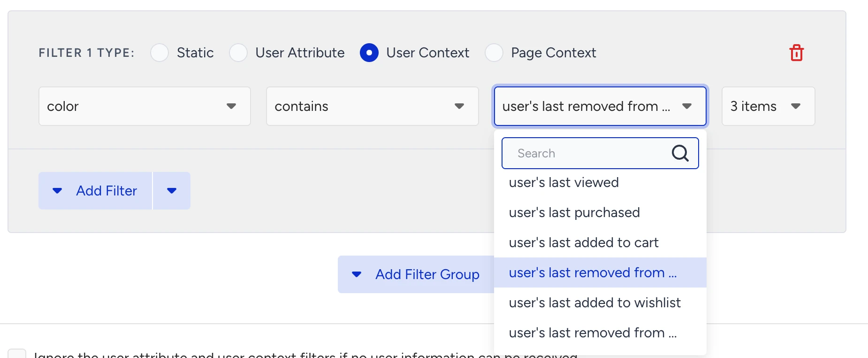This screenshot has height=358, width=868.
Task: Click the "FILTER 1 TYPE:" label
Action: tap(87, 53)
